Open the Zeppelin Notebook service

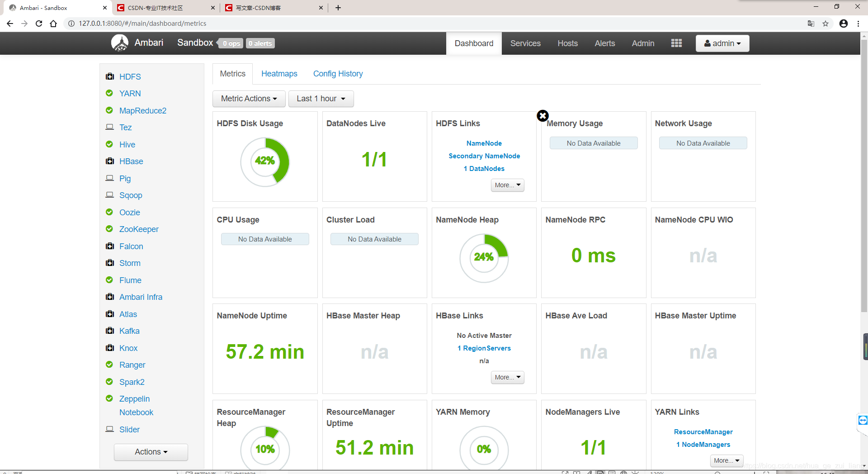point(136,406)
